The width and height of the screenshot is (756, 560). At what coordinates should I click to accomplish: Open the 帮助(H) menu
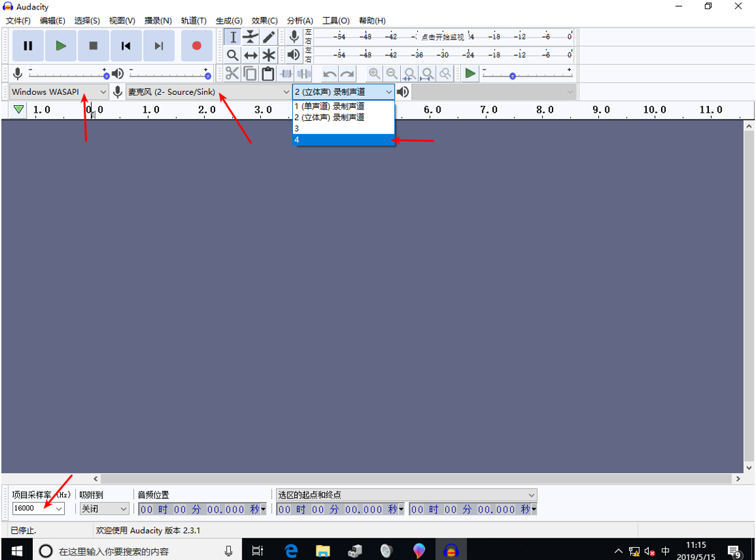pyautogui.click(x=372, y=20)
